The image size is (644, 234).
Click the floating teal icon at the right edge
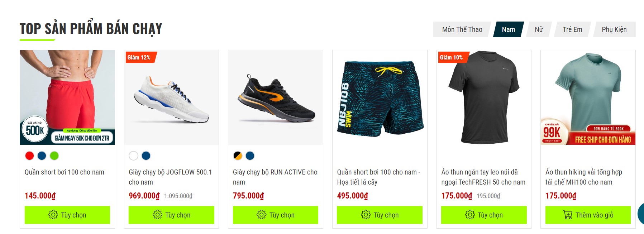point(641,214)
